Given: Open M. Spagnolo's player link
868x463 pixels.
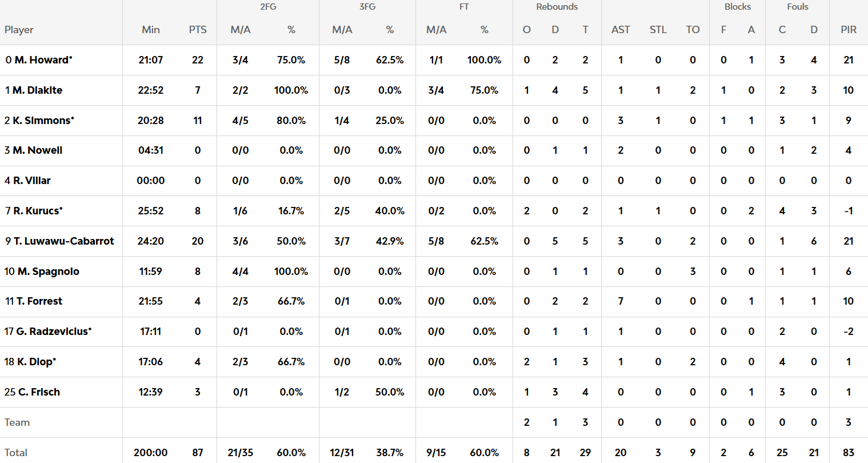Looking at the screenshot, I should (48, 272).
